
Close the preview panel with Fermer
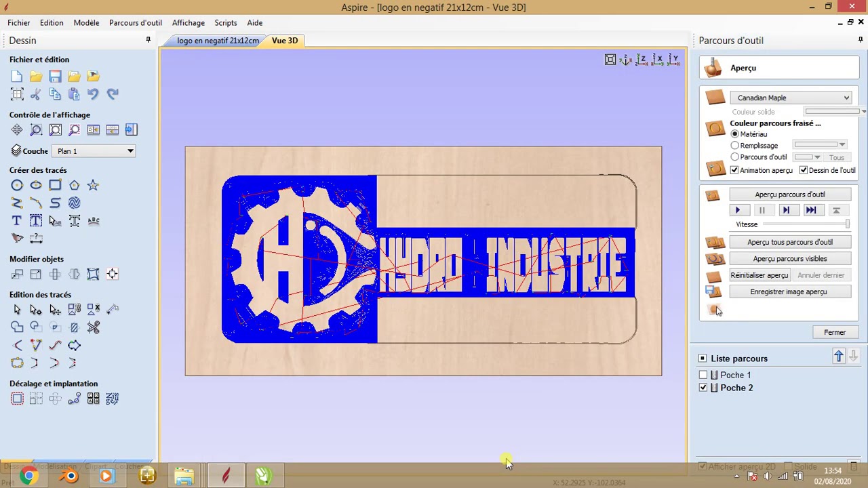point(835,332)
